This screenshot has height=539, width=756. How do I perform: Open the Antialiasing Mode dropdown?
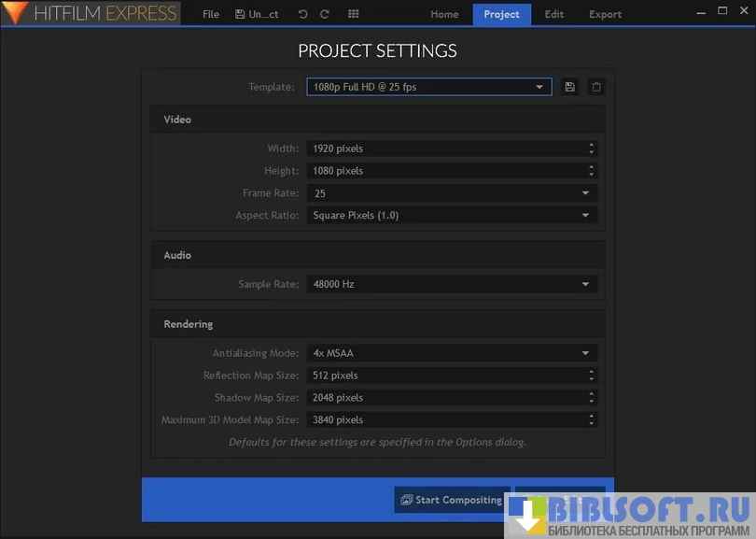pos(585,353)
